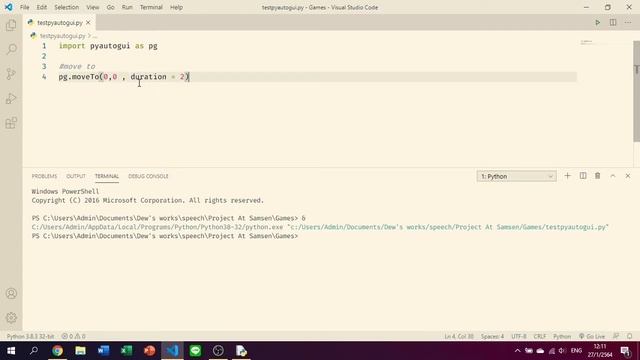Change end of line sequence CRLF

tap(540, 336)
